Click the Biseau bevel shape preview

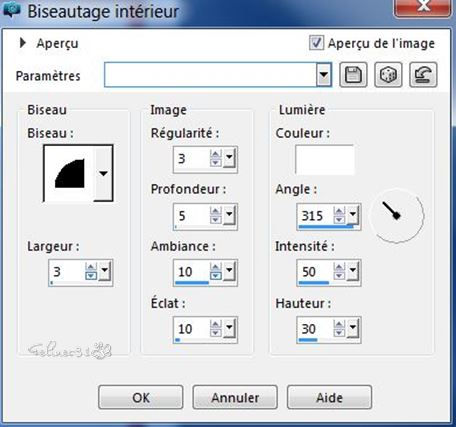(69, 173)
